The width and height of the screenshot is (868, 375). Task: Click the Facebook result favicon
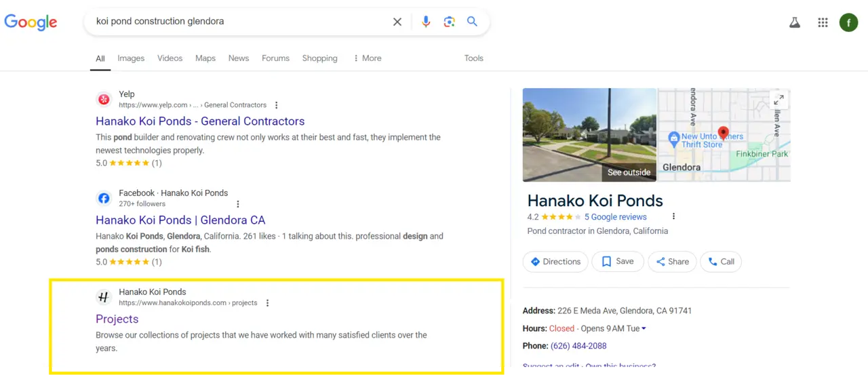(104, 199)
